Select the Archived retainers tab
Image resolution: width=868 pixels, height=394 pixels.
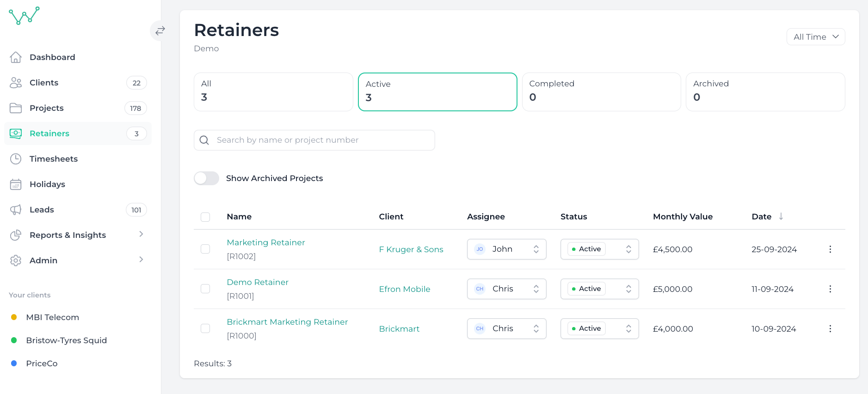click(x=765, y=91)
